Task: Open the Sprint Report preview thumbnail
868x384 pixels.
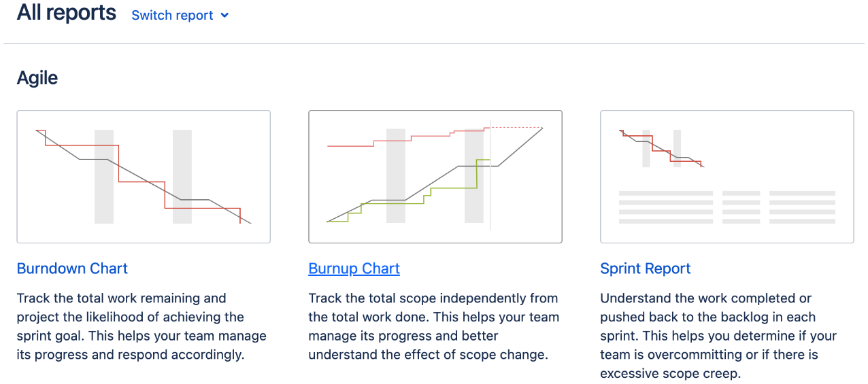Action: pos(727,177)
